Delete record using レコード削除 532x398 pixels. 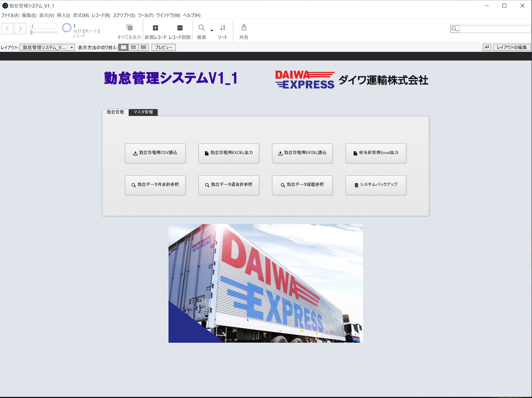pyautogui.click(x=180, y=32)
